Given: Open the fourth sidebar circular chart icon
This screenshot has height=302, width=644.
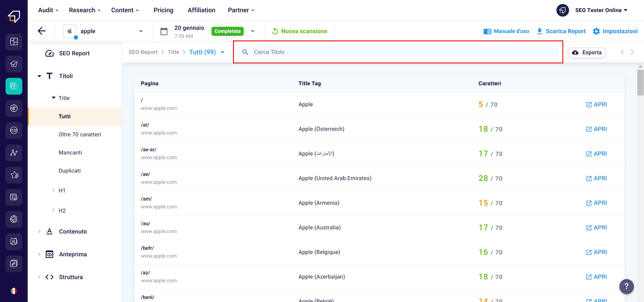Looking at the screenshot, I should [14, 108].
